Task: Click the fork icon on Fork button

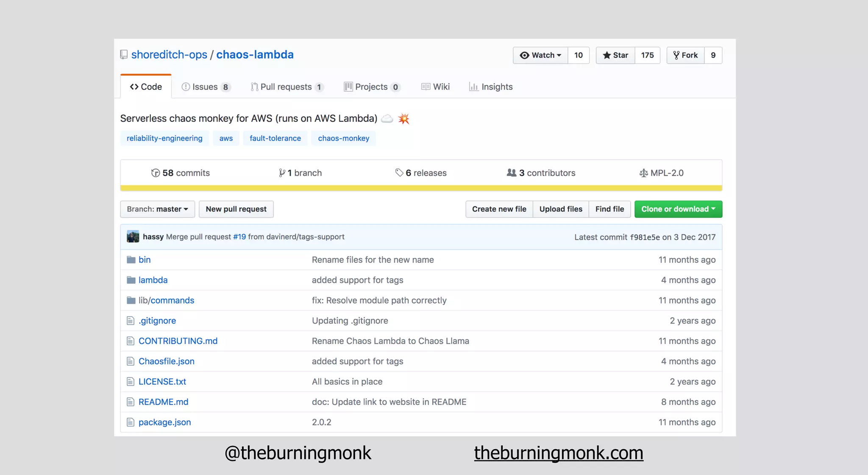Action: 676,55
